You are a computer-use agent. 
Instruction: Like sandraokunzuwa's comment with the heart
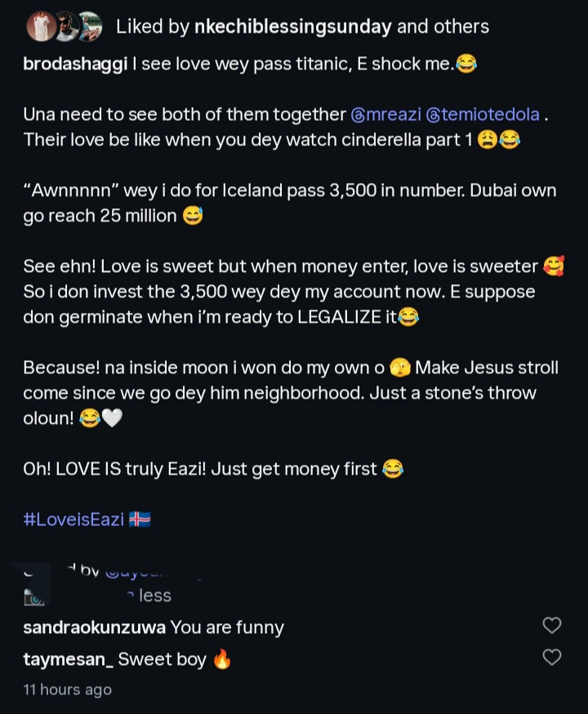click(x=552, y=626)
